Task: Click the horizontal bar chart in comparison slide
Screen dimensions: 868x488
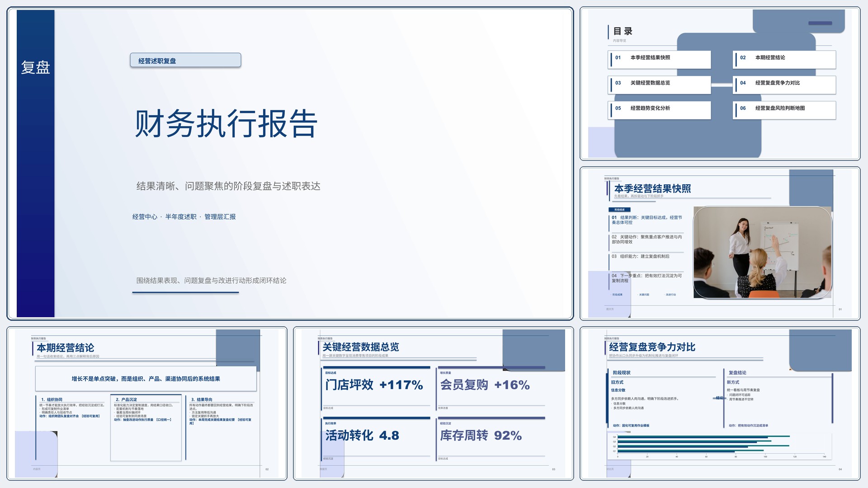Action: click(x=720, y=446)
